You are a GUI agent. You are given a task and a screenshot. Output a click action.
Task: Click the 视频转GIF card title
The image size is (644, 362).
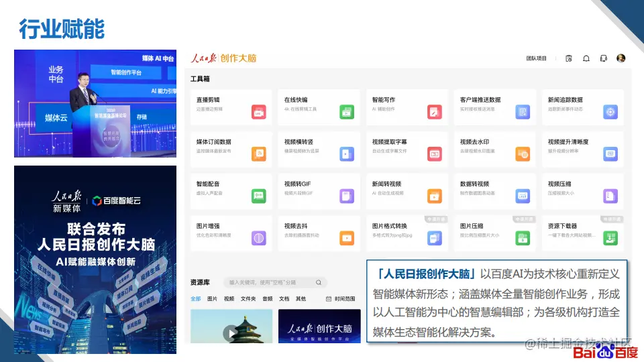pos(297,184)
